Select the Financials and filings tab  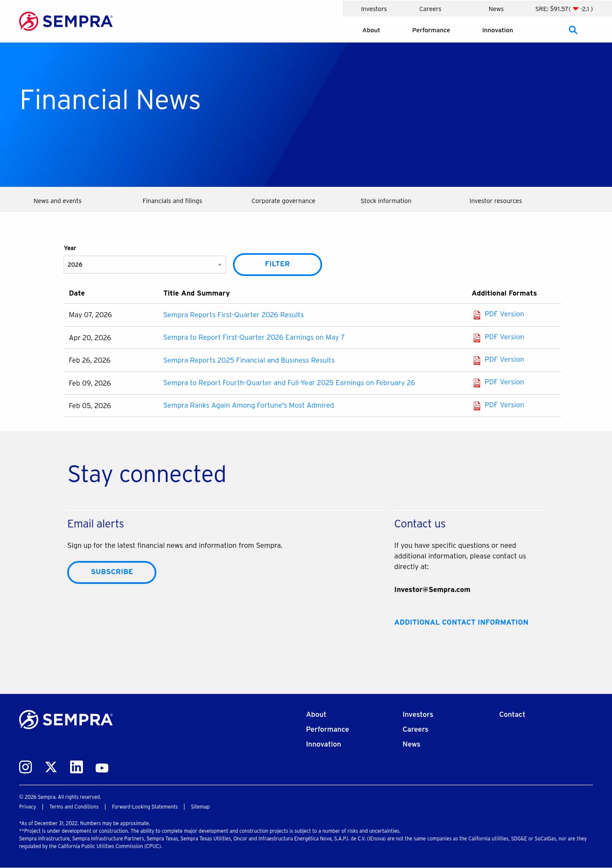pos(173,201)
